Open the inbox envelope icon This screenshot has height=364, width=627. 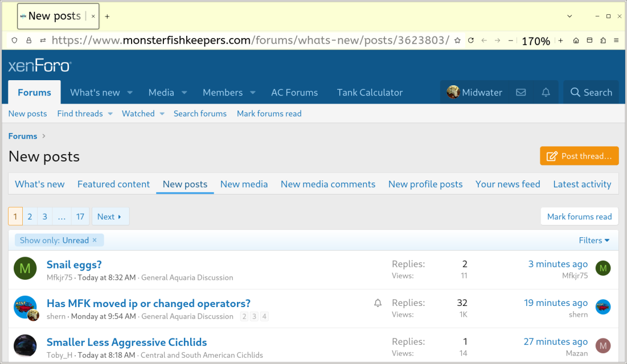521,92
